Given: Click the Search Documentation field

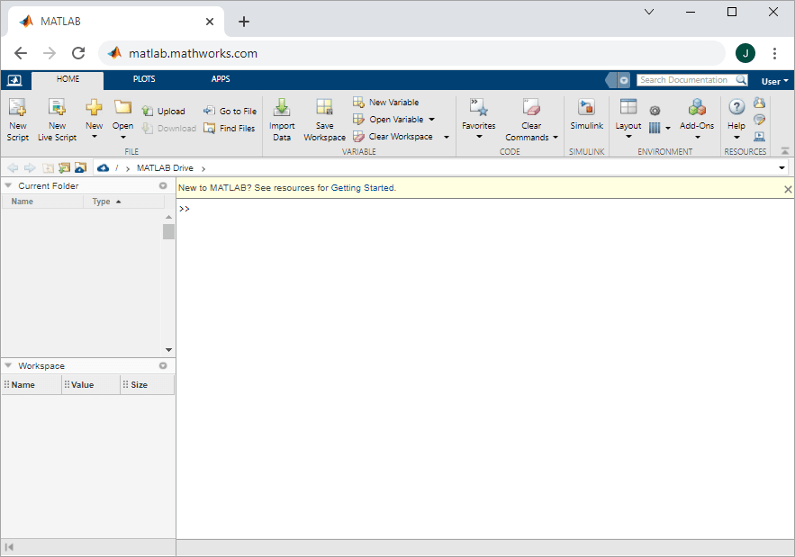Looking at the screenshot, I should click(x=686, y=80).
